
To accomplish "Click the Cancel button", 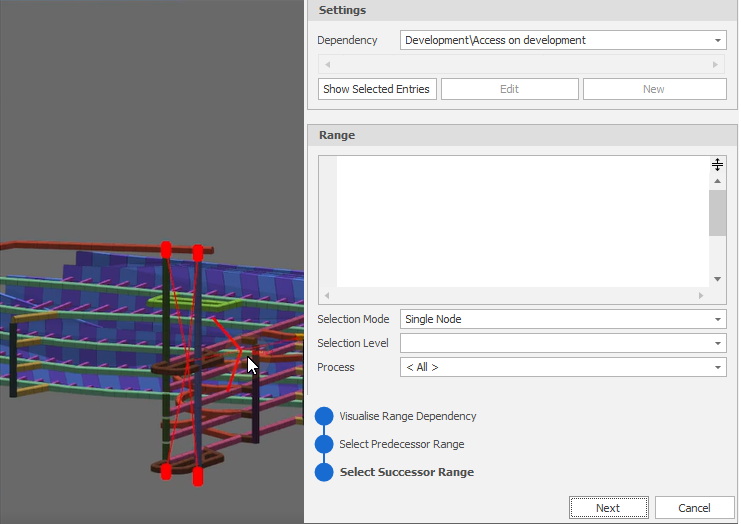I will tap(694, 508).
